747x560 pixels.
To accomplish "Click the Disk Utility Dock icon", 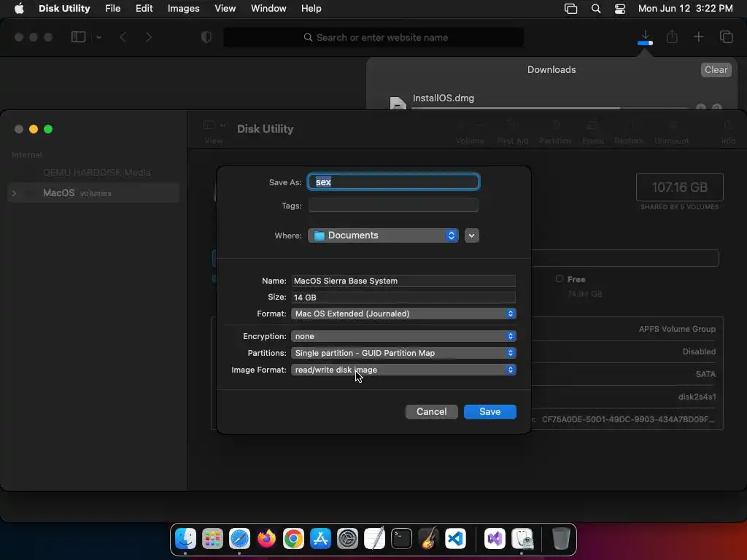I will pos(522,539).
